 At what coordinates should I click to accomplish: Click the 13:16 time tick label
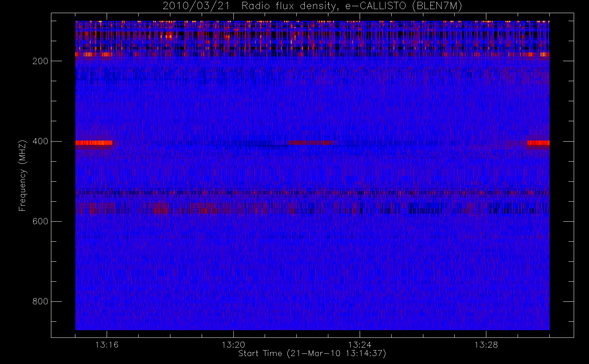point(107,345)
